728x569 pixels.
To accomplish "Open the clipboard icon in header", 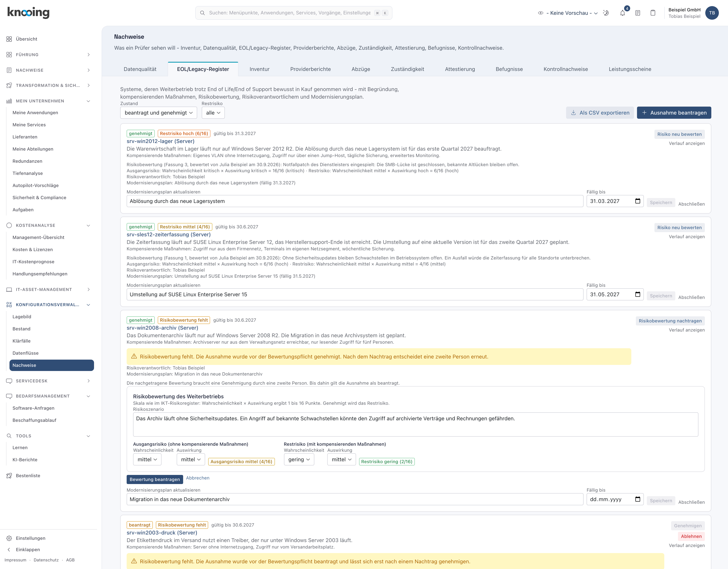I will pyautogui.click(x=653, y=13).
